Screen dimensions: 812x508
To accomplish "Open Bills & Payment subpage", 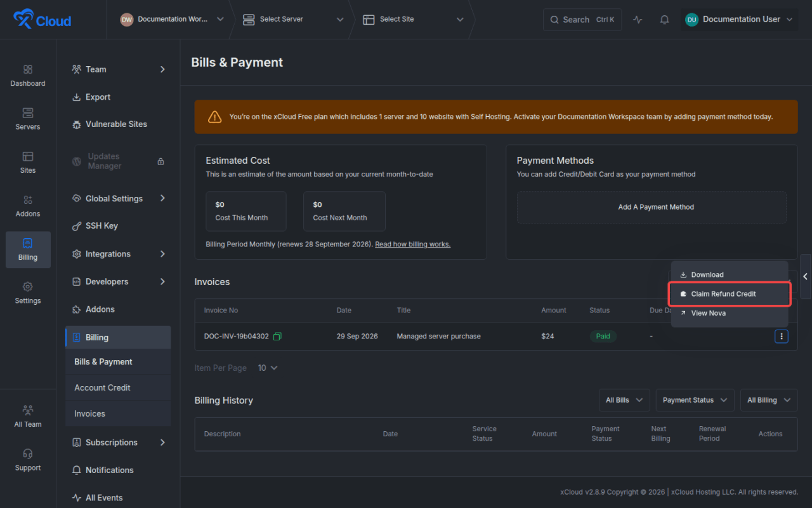I will [119, 362].
